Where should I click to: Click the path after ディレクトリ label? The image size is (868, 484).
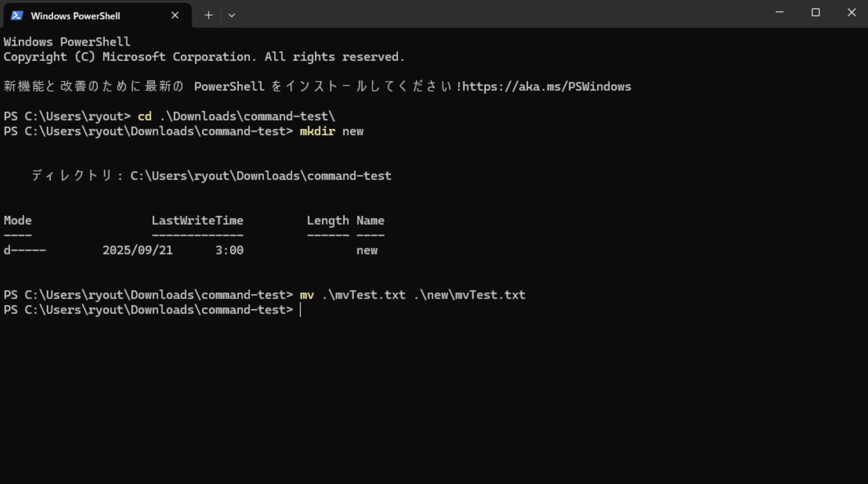tap(260, 176)
